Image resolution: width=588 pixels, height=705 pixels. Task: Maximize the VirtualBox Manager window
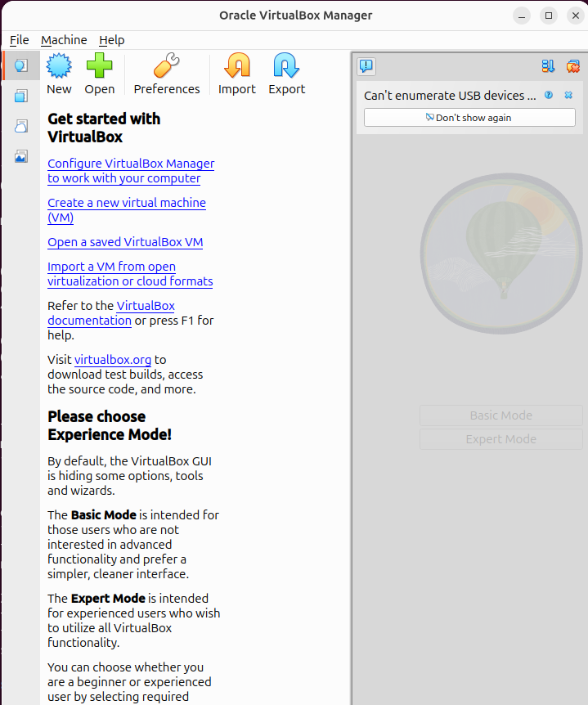pyautogui.click(x=549, y=16)
